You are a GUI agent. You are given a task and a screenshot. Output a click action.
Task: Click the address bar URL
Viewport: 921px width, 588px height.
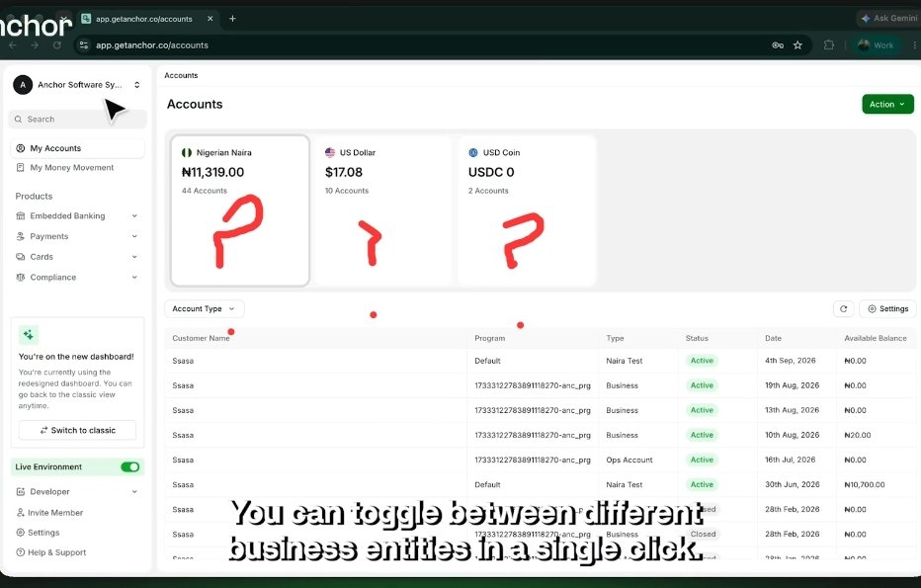click(x=152, y=45)
